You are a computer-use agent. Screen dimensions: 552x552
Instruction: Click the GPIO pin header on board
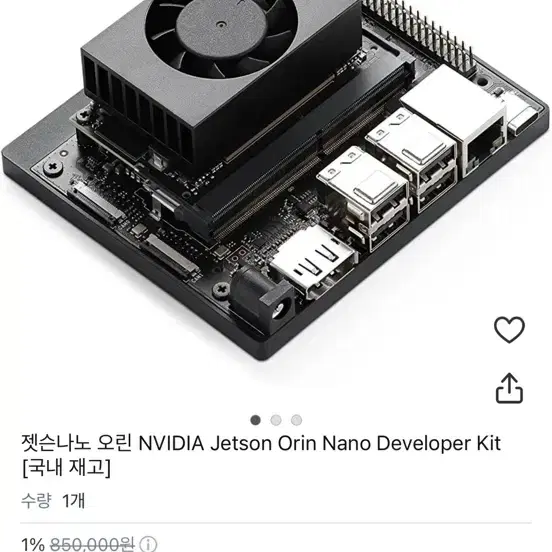[419, 34]
